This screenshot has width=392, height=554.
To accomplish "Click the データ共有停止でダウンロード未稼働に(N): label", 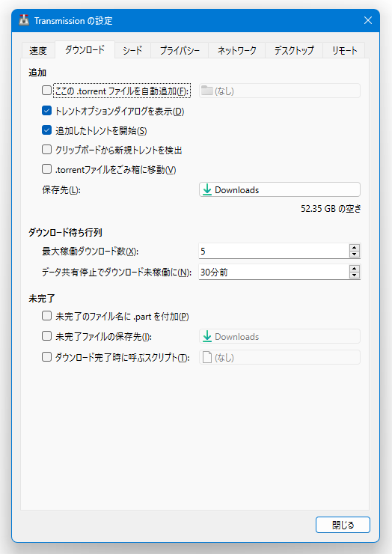I will (117, 273).
